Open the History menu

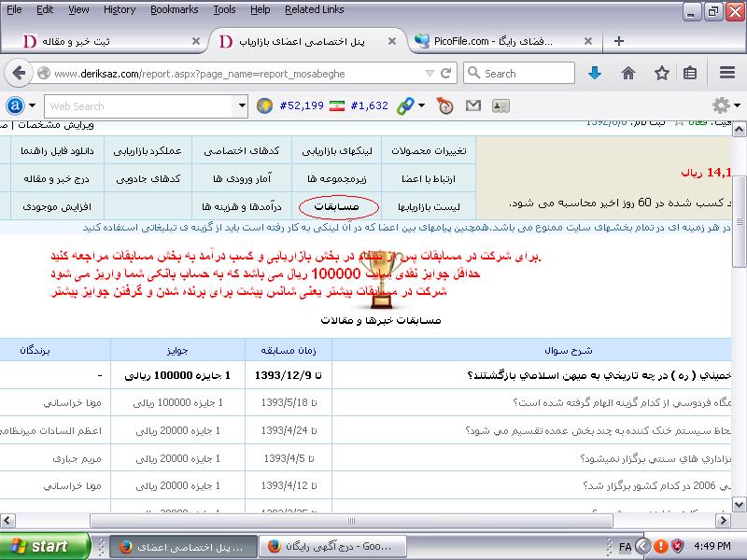[x=120, y=9]
